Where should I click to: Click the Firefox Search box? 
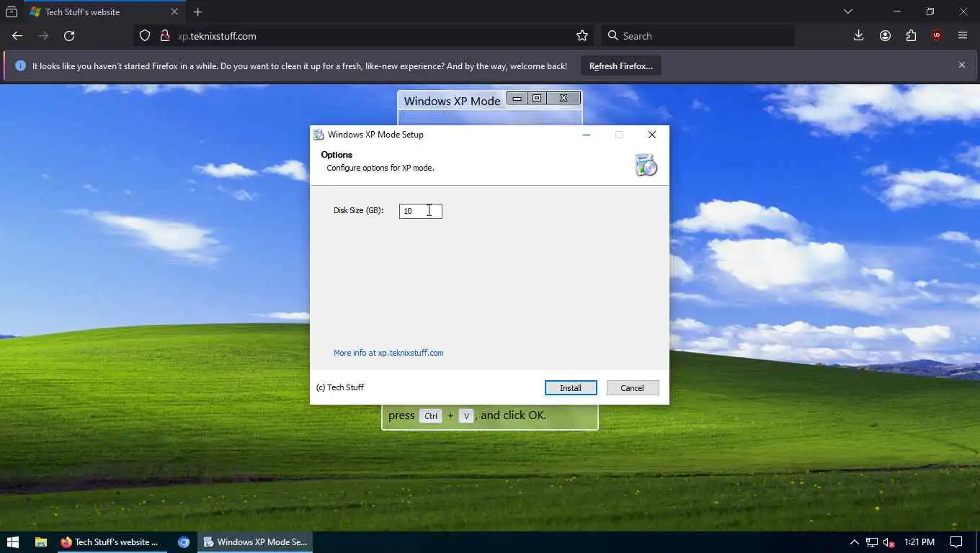698,36
